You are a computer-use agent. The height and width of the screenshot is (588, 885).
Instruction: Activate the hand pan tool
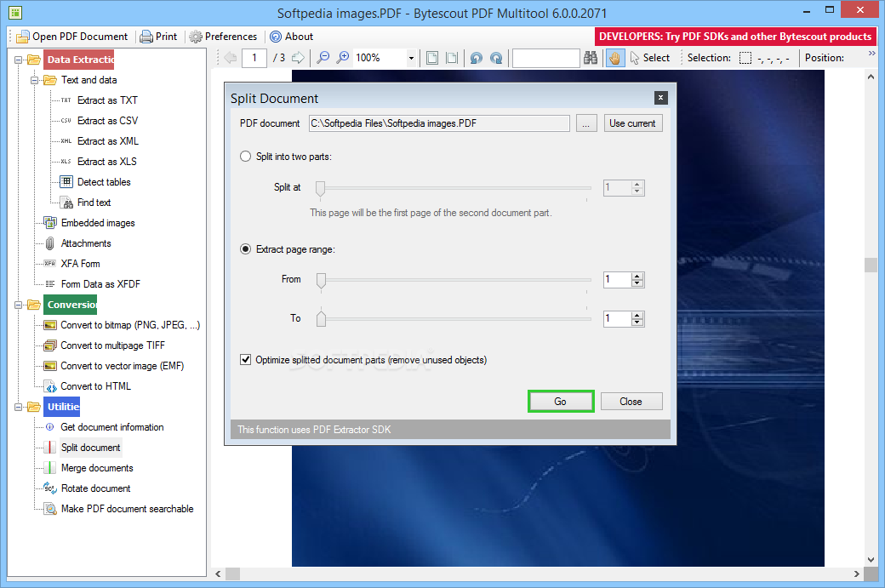(614, 58)
